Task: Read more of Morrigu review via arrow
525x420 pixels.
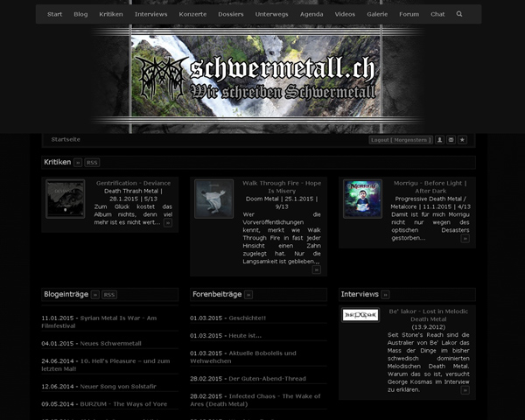Action: (x=465, y=239)
